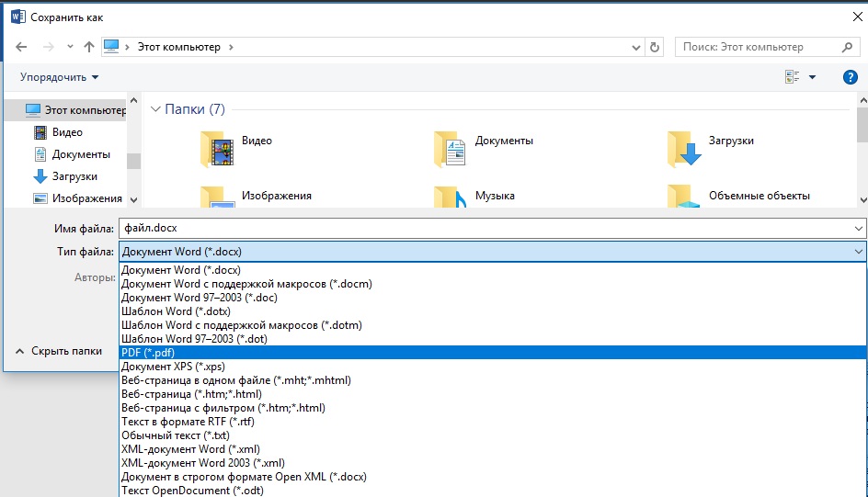Refresh the current folder location
This screenshot has width=868, height=497.
[x=655, y=47]
